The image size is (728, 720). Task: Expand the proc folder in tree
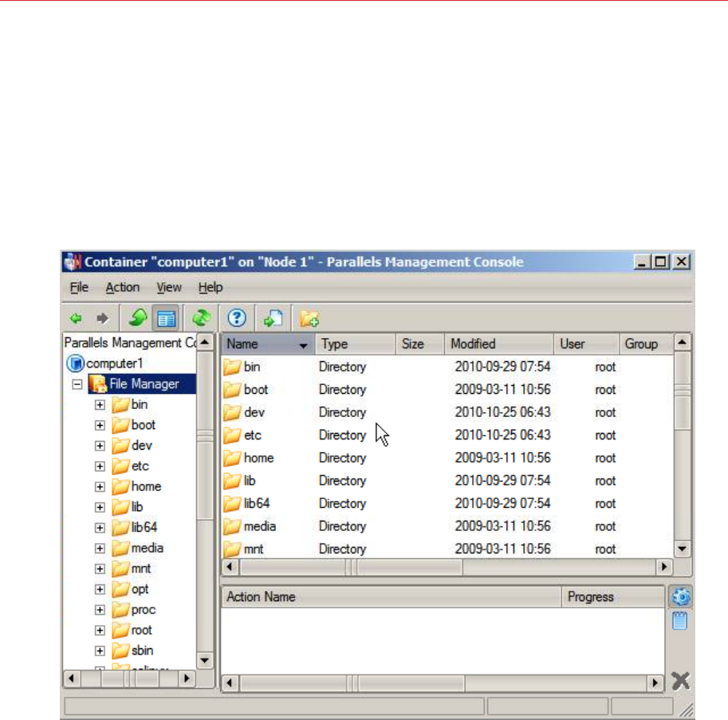tap(100, 609)
